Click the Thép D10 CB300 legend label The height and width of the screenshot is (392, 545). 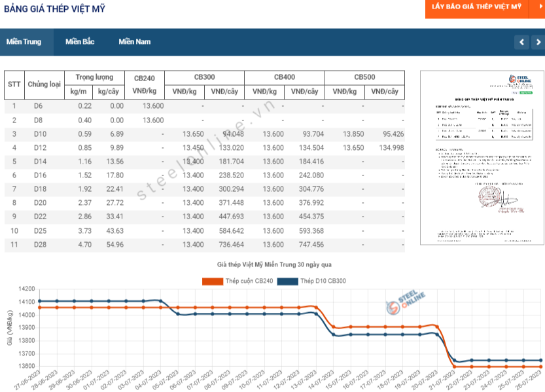tap(323, 281)
